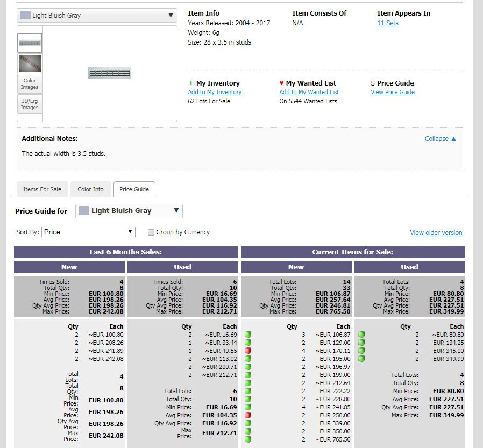Click the View older version link
Viewport: 483px width, 448px height.
(436, 233)
